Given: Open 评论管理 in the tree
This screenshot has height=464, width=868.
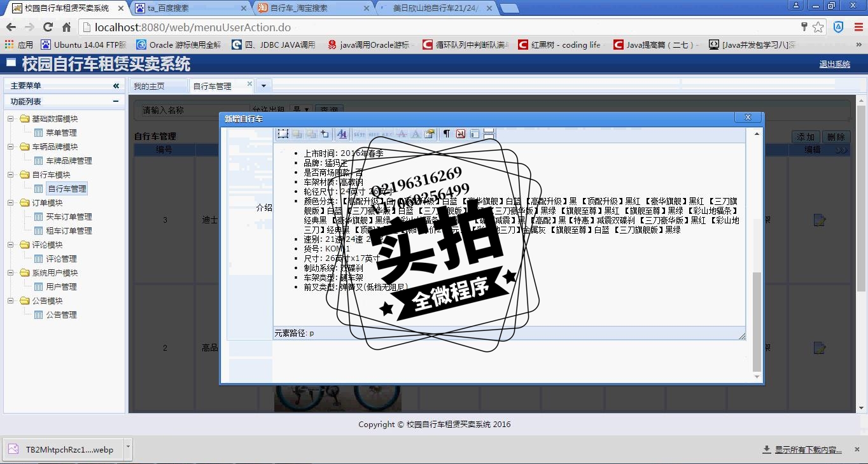Looking at the screenshot, I should click(x=61, y=259).
